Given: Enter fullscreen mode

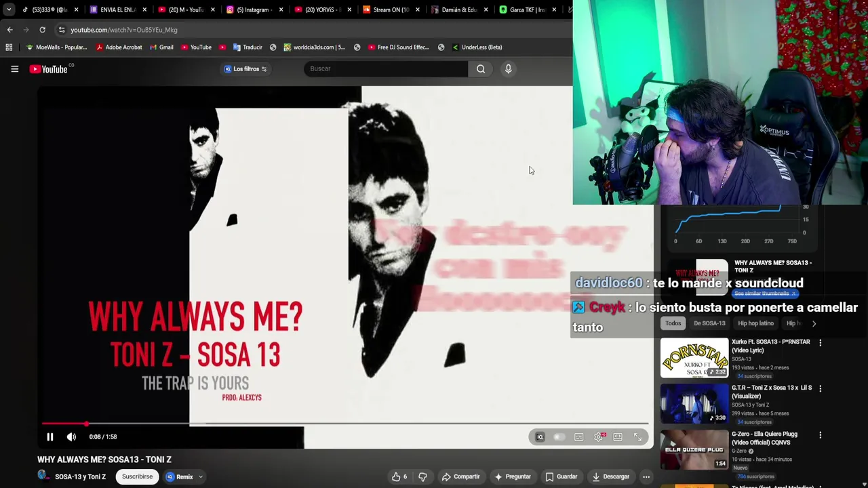Looking at the screenshot, I should [x=637, y=437].
